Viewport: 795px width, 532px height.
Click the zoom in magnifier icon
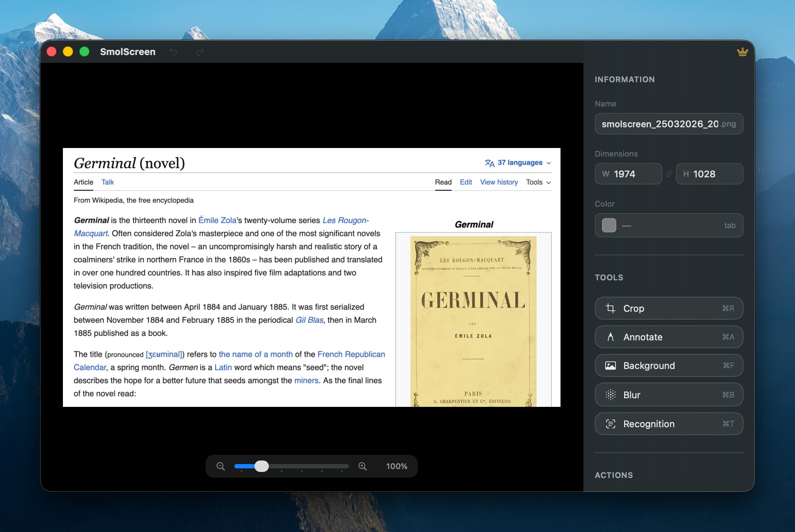click(x=362, y=466)
